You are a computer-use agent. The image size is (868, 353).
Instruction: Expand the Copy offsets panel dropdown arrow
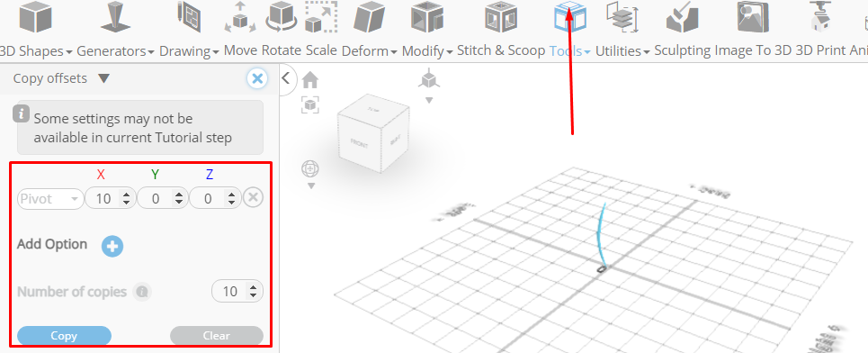[x=103, y=78]
